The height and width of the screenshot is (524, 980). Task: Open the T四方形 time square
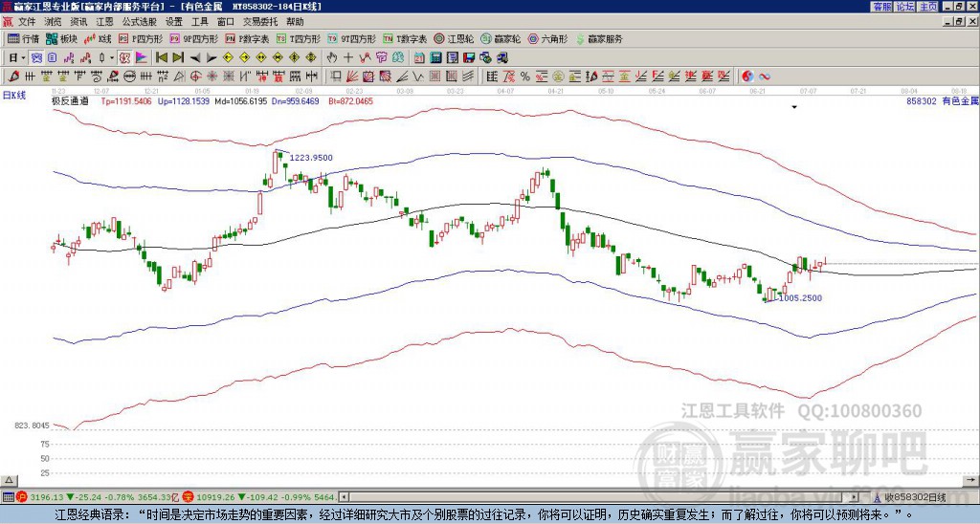[298, 38]
